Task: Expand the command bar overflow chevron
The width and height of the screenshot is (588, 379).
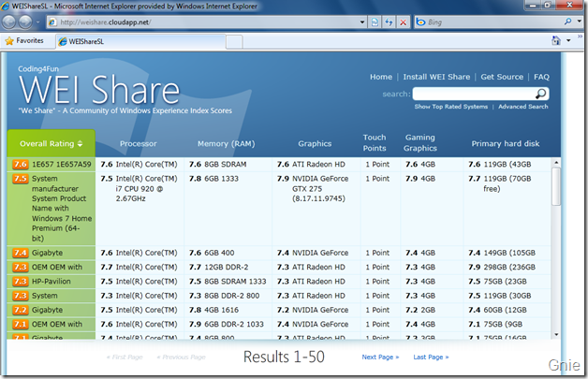Action: (580, 36)
